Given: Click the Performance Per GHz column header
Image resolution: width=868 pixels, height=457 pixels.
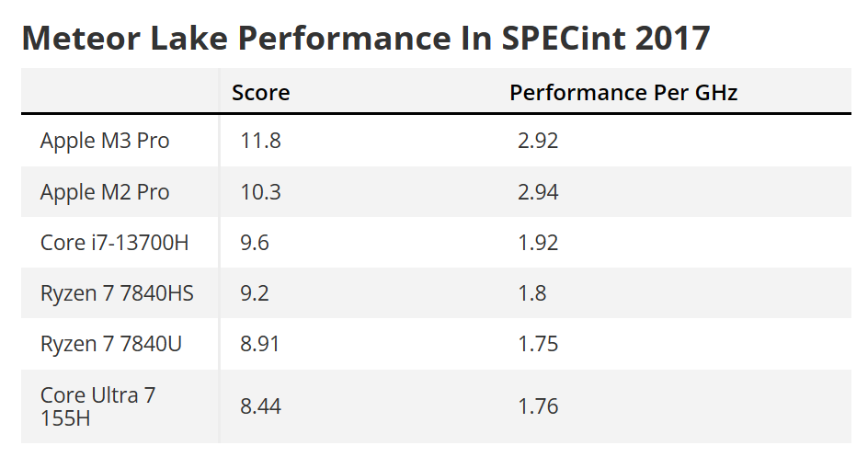Looking at the screenshot, I should coord(623,93).
